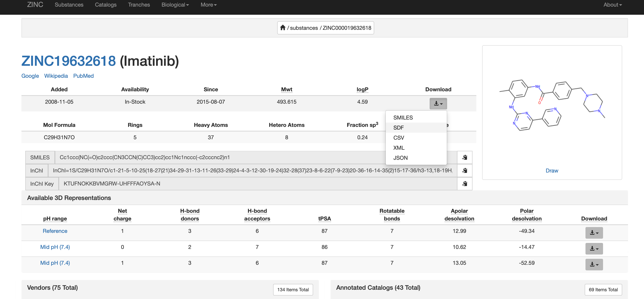Click the logP column header
644x299 pixels.
tap(362, 89)
